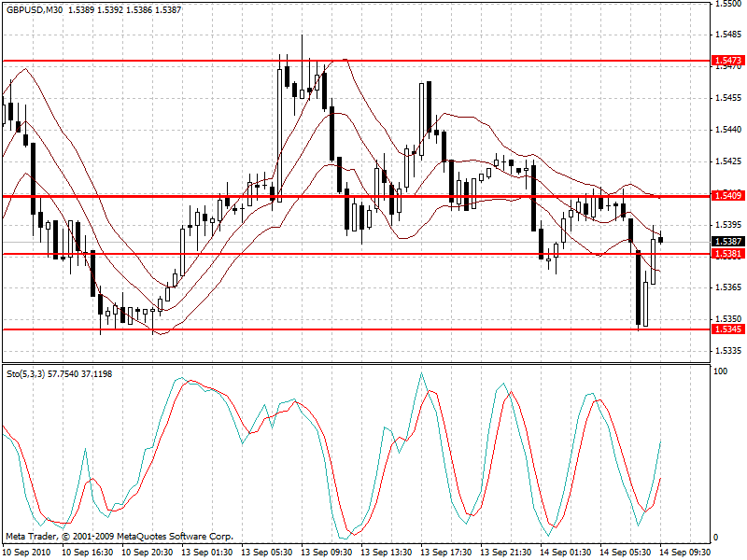Click the 13 Sep 21:30 time label

(505, 553)
